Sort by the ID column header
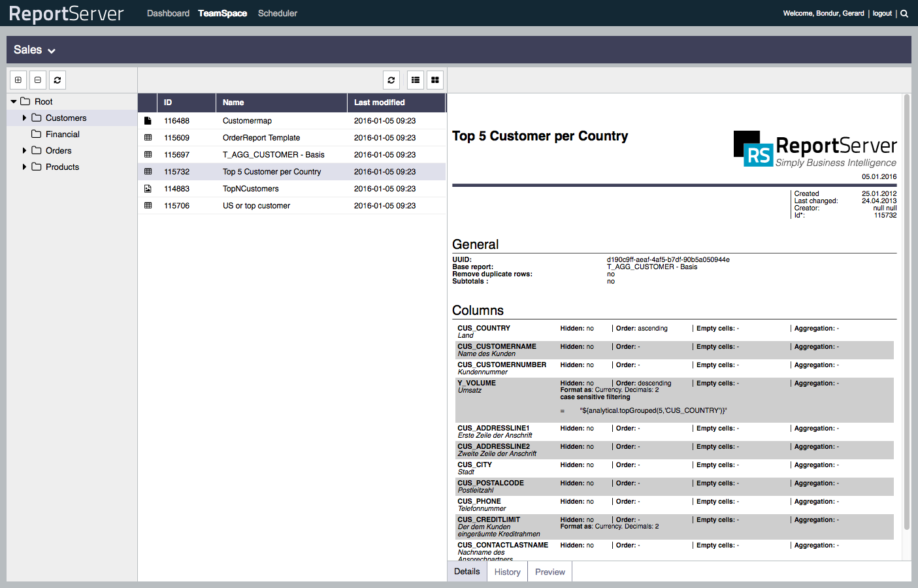Viewport: 918px width, 588px height. [x=186, y=103]
